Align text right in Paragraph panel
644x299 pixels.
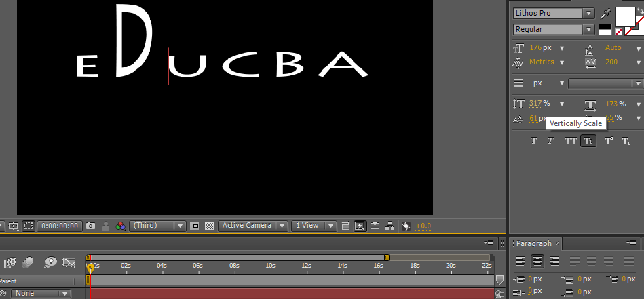[x=554, y=261]
